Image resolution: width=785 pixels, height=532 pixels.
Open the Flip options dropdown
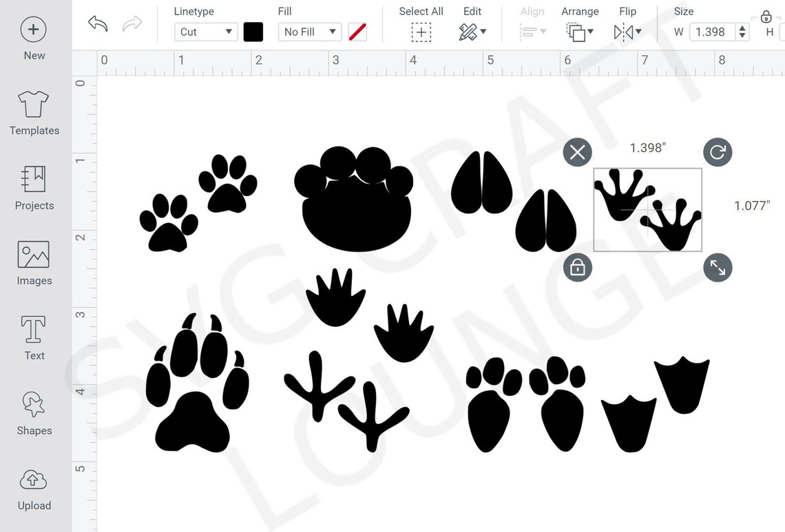click(627, 32)
